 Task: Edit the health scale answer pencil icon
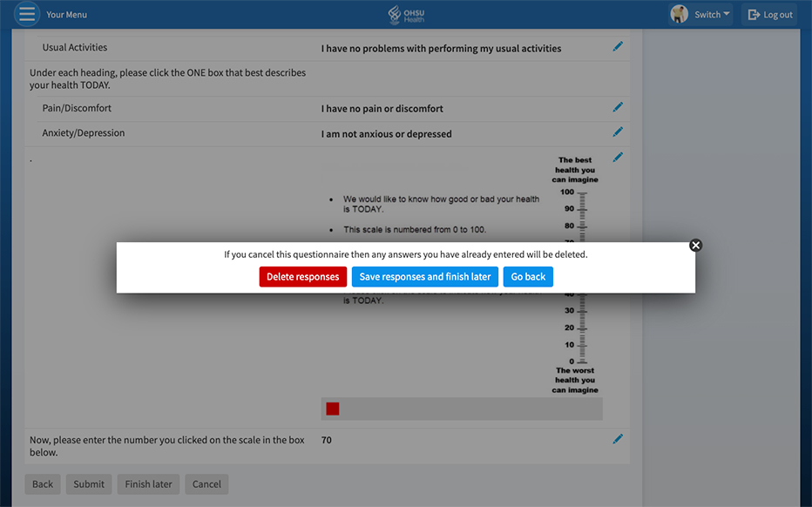pos(618,158)
